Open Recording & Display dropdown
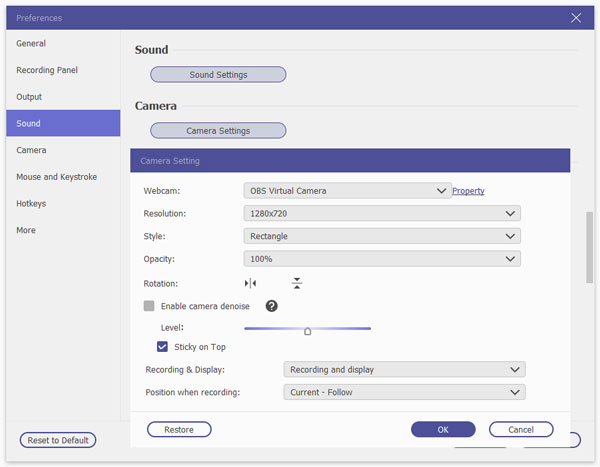Image resolution: width=600 pixels, height=467 pixels. coord(404,369)
